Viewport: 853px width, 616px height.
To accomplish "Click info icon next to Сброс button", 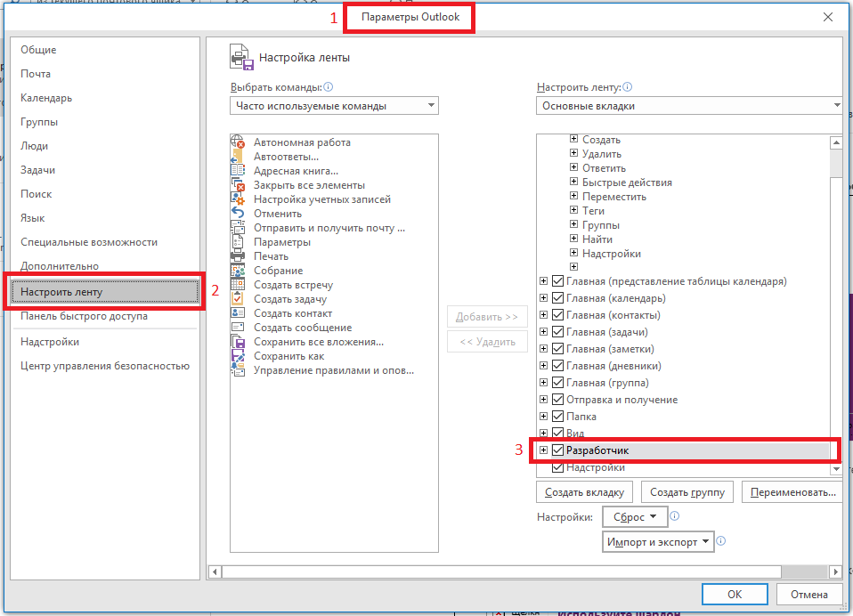I will [x=675, y=516].
